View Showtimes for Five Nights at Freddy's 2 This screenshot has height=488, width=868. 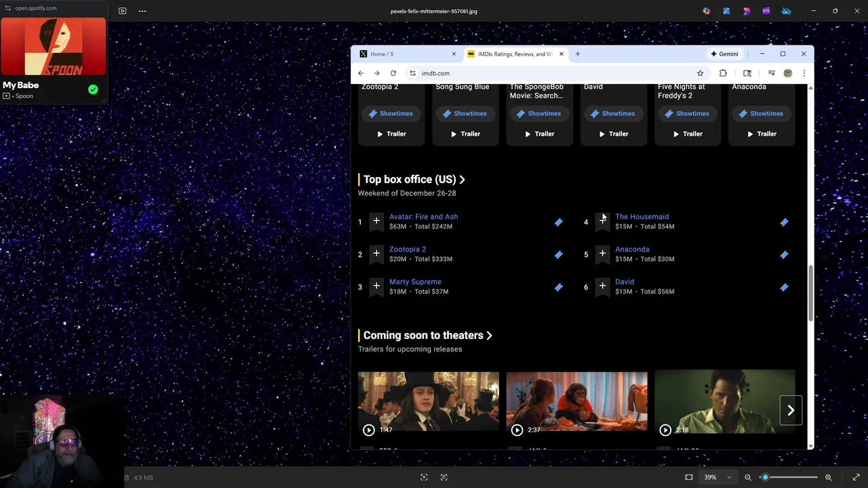686,114
